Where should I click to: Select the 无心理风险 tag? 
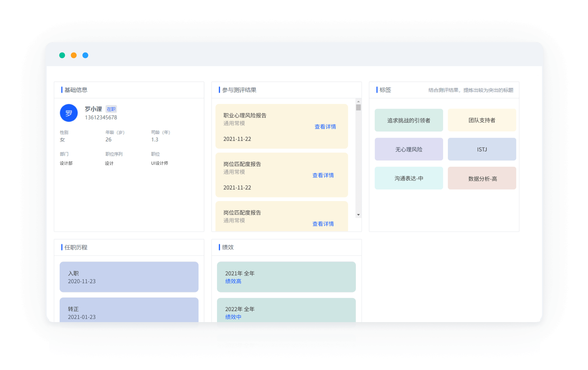409,149
